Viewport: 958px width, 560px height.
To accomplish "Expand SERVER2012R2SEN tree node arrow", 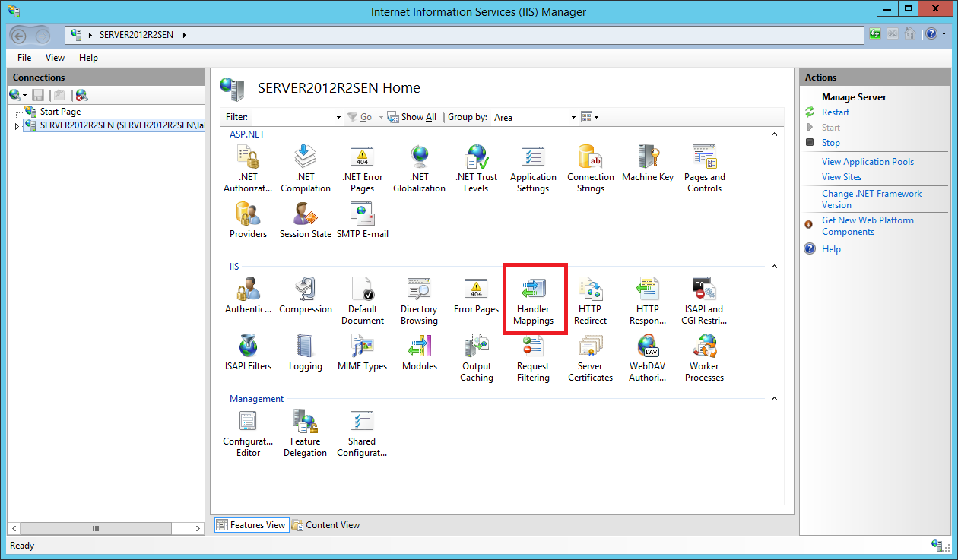I will [x=17, y=125].
